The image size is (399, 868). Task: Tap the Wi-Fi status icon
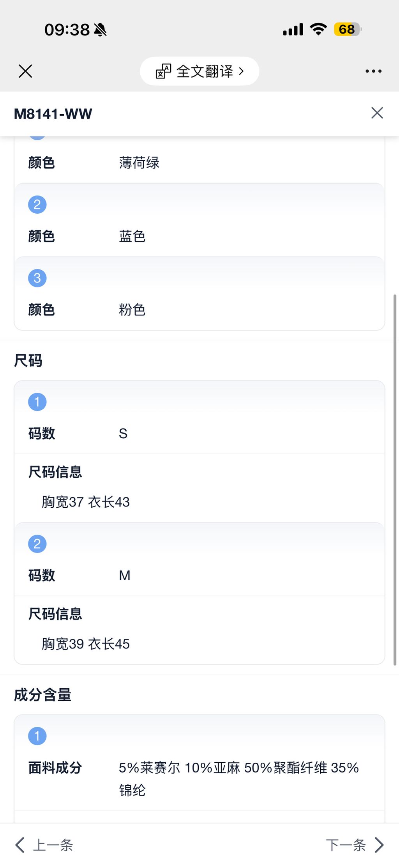point(318,29)
